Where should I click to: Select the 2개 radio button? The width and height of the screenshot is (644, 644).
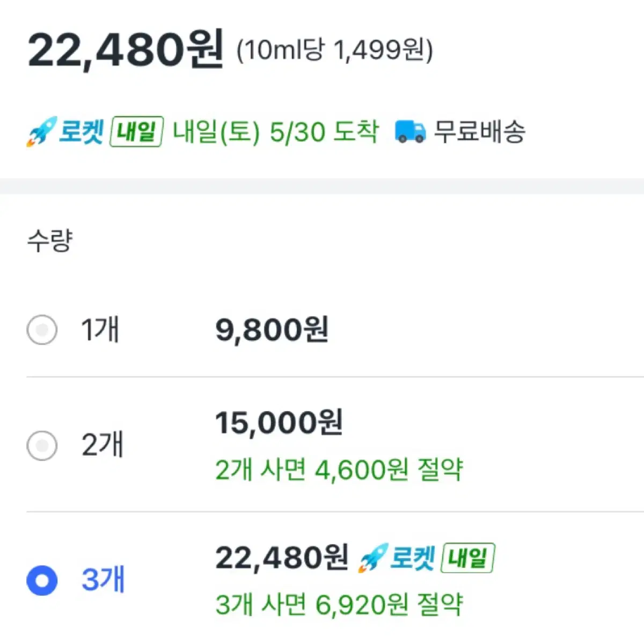(42, 445)
